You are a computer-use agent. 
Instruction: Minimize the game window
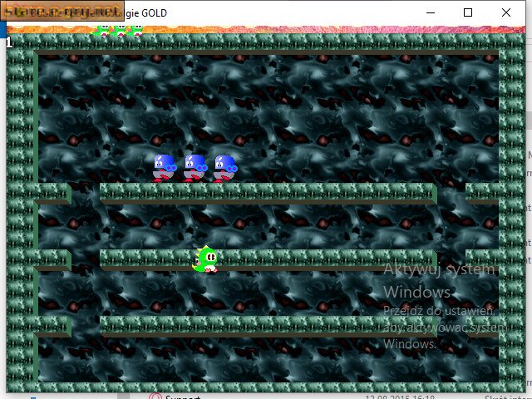tap(431, 13)
